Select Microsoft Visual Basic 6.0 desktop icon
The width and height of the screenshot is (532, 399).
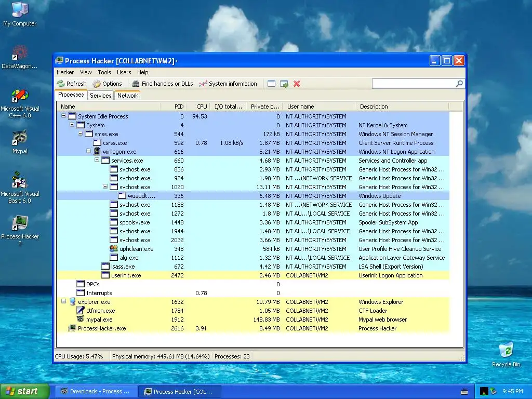[20, 188]
